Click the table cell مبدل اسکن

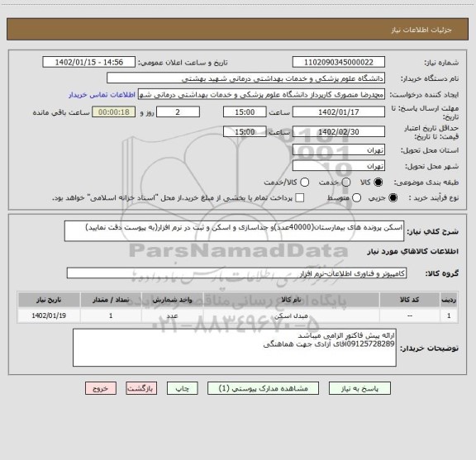pyautogui.click(x=291, y=315)
